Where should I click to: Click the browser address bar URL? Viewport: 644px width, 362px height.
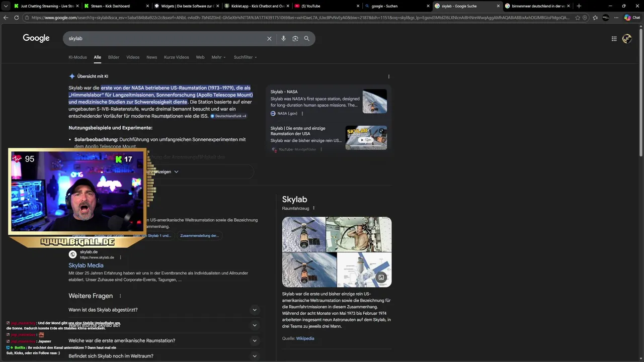[x=300, y=18]
